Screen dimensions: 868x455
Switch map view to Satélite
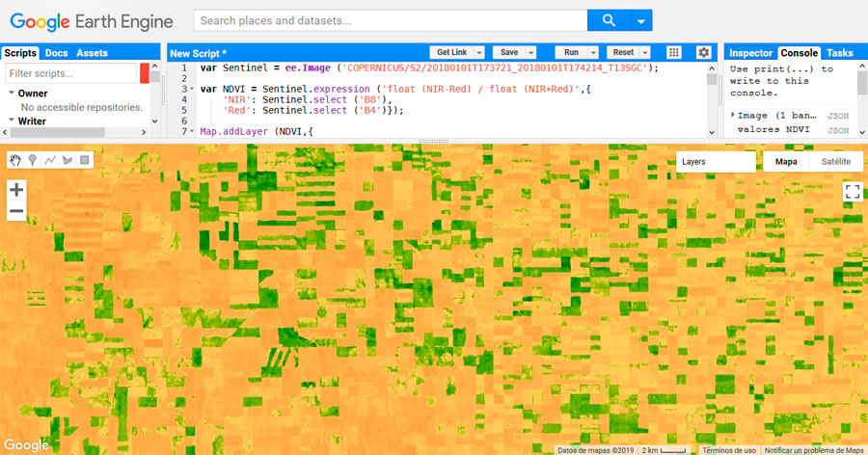836,162
